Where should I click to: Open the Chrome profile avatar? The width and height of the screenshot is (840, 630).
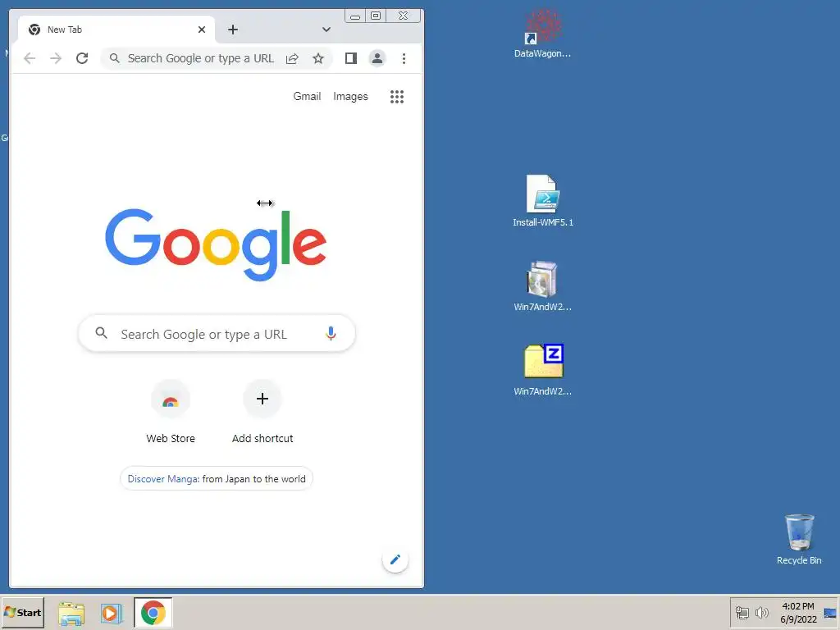tap(377, 58)
